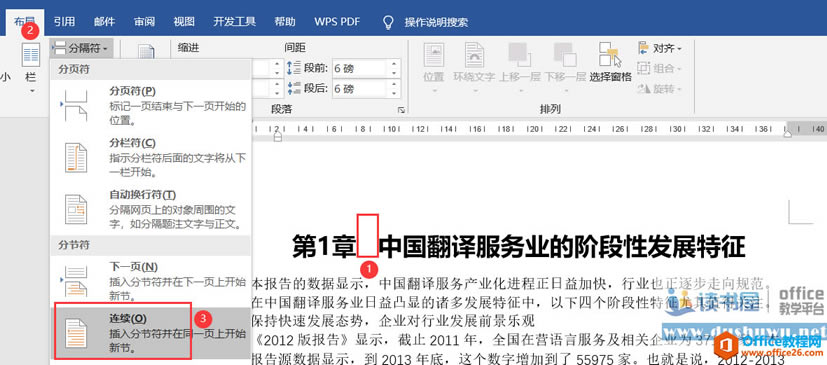This screenshot has width=827, height=365.
Task: Open the 组合 group dropdown
Action: 660,69
